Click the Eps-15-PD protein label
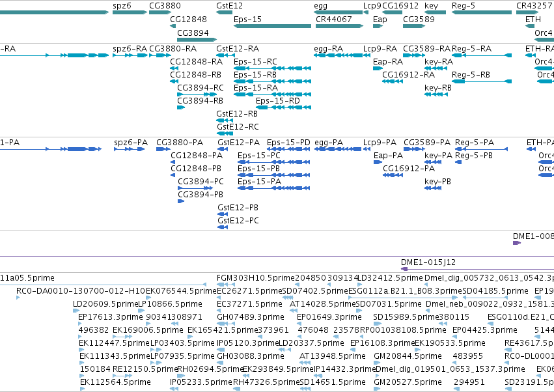Viewport: 554px width, 392px height. pos(288,143)
